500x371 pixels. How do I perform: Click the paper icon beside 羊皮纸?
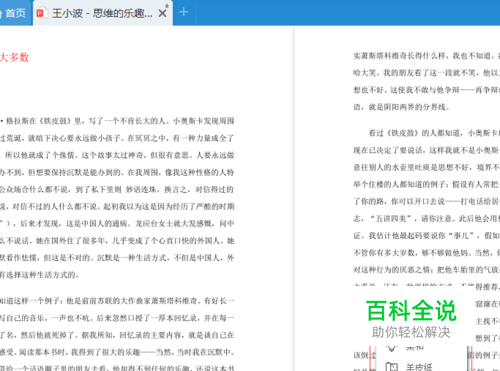[392, 367]
